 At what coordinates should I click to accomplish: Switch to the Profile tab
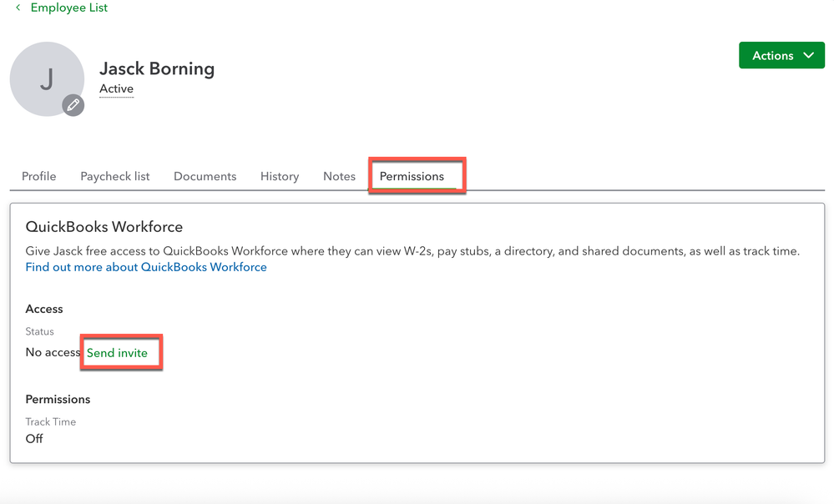coord(39,176)
